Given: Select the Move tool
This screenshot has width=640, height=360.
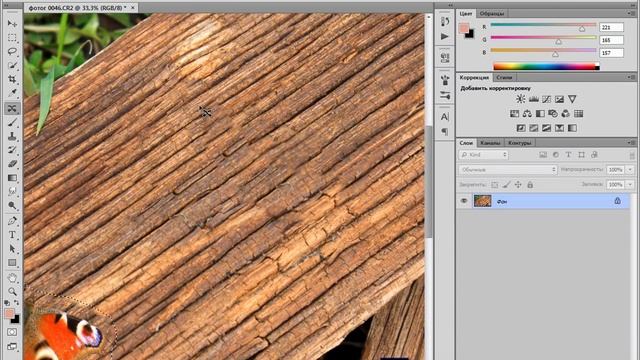Looking at the screenshot, I should point(12,24).
